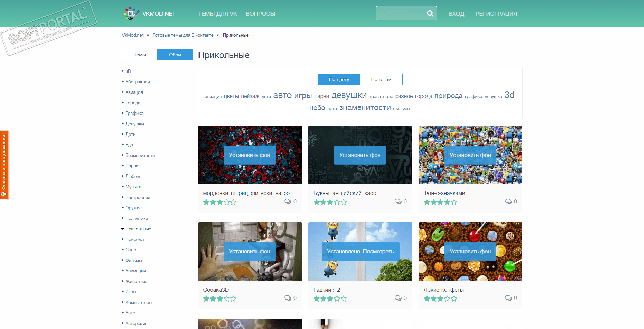Expand the Природа category arrow
The height and width of the screenshot is (329, 644).
coord(123,240)
